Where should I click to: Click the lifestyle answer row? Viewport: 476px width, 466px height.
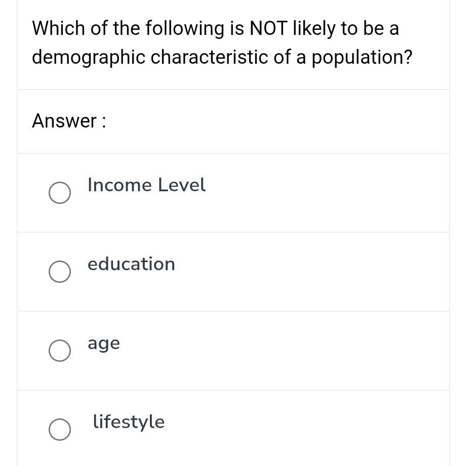tap(233, 430)
